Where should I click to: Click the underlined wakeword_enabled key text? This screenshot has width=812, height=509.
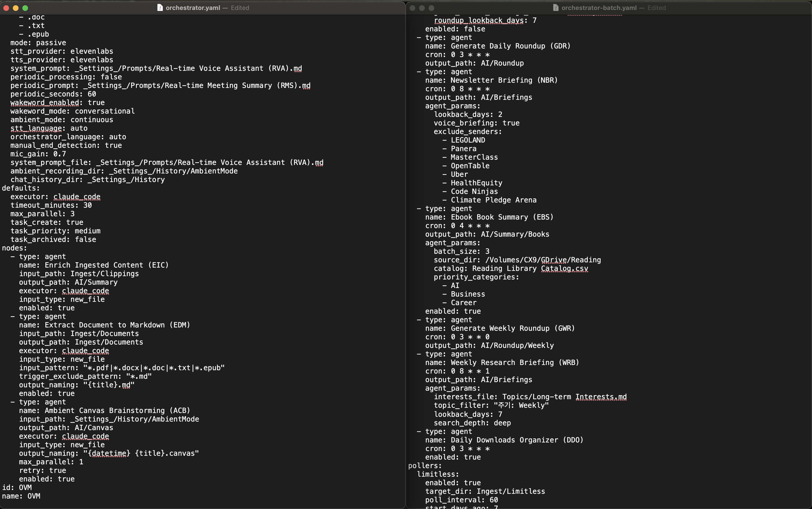click(44, 103)
